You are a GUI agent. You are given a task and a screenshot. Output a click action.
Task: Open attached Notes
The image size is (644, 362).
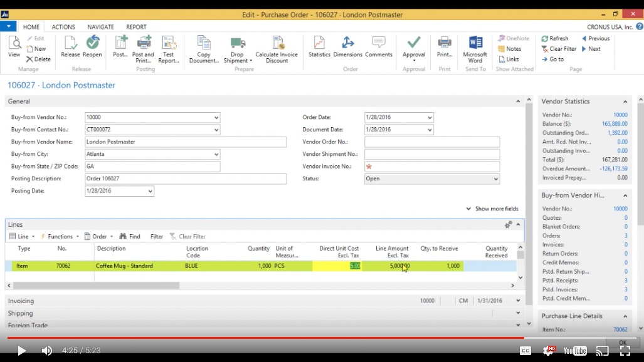pos(510,48)
